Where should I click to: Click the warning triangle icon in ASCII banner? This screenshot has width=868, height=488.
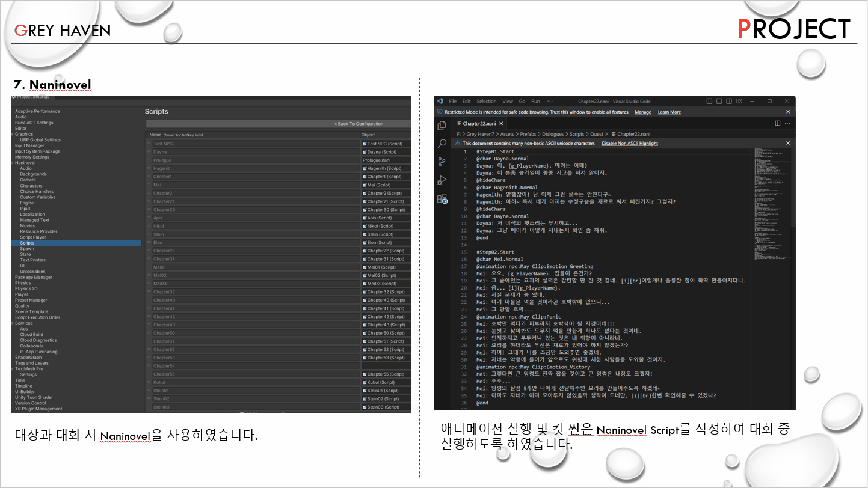coord(457,143)
